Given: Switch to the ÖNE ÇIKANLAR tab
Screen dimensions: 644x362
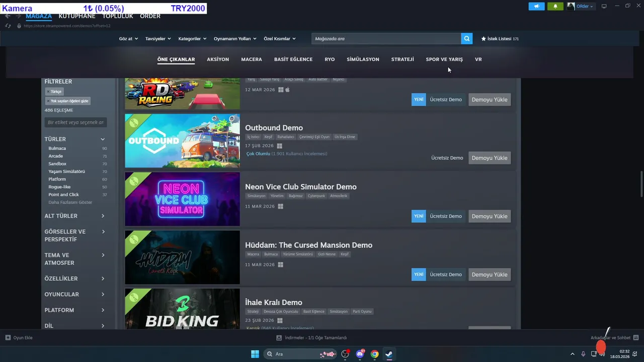Looking at the screenshot, I should tap(176, 59).
